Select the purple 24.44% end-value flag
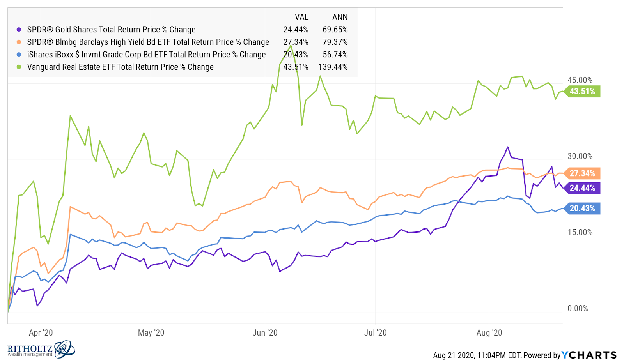 point(582,188)
